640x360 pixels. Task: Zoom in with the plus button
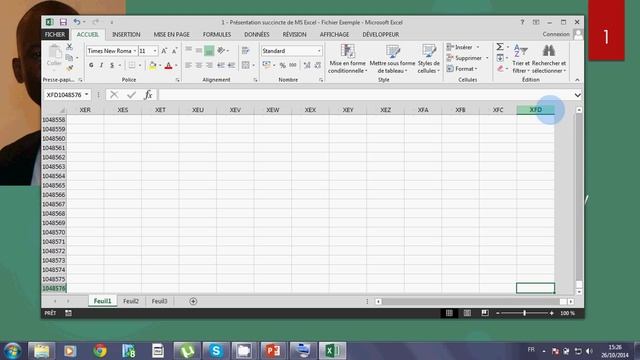pos(551,313)
